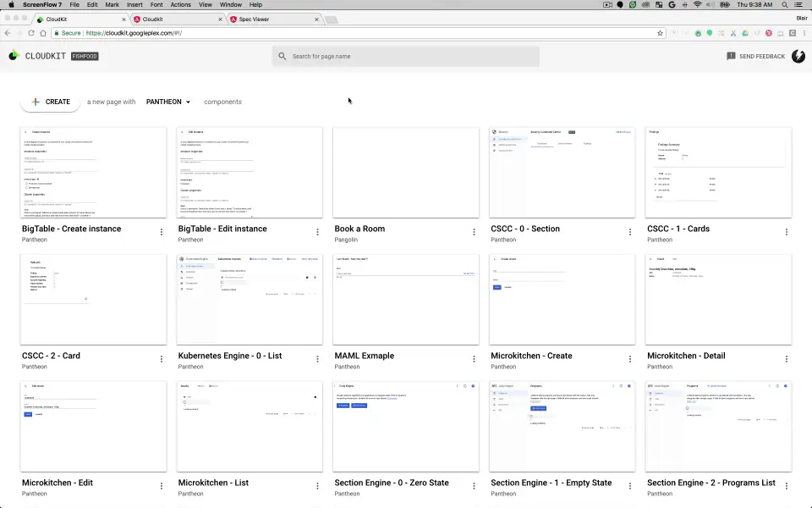Image resolution: width=812 pixels, height=508 pixels.
Task: Click the title 'Section Engine - 0 - Zero State'
Action: tap(392, 483)
